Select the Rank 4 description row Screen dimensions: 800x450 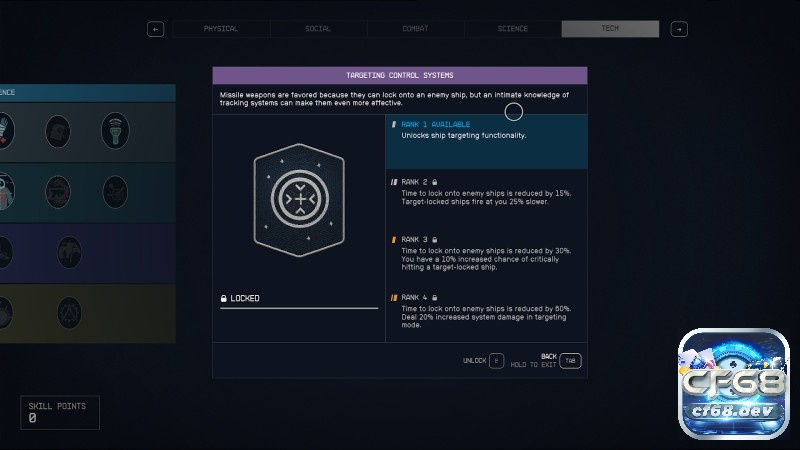pos(486,311)
